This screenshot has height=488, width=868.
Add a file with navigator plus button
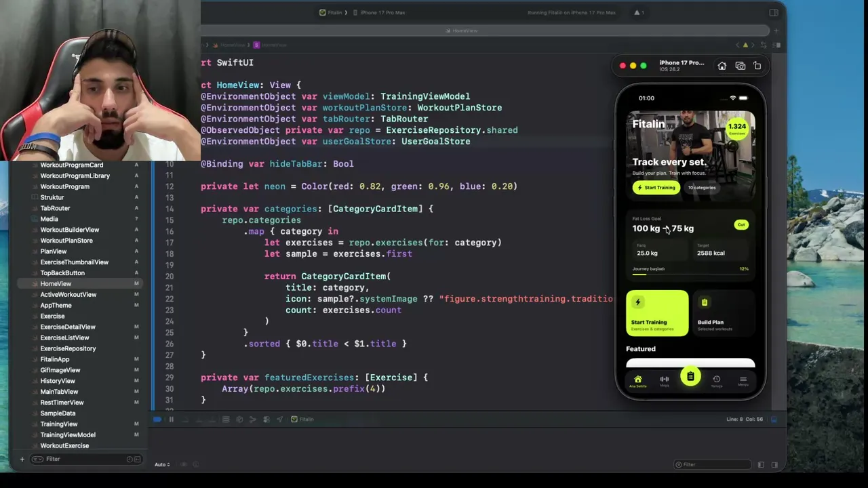[22, 460]
